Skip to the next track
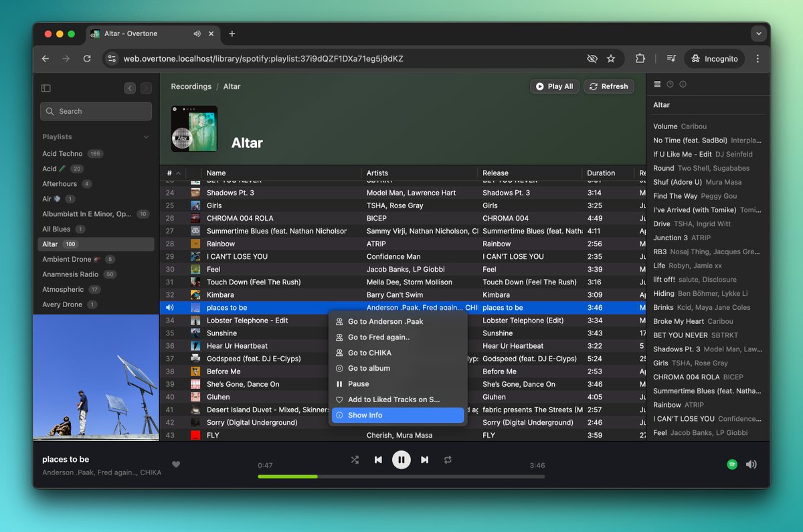 424,460
